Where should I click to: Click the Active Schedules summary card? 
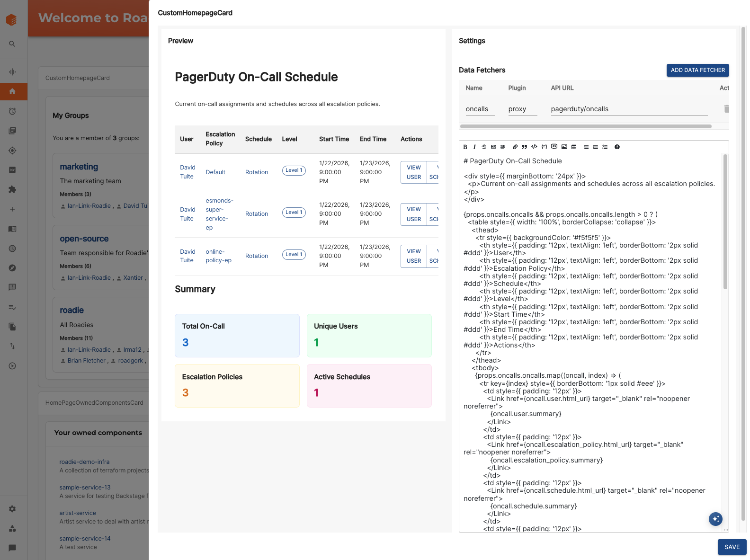[369, 386]
